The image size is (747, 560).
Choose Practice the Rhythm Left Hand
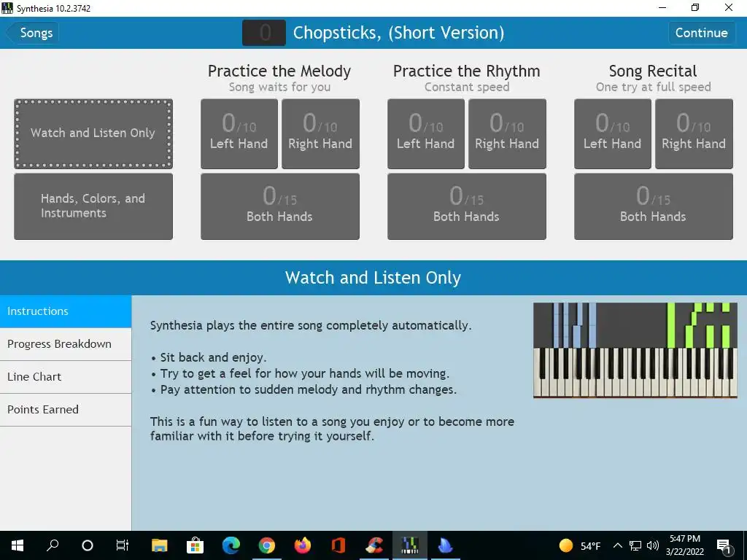[x=426, y=133]
